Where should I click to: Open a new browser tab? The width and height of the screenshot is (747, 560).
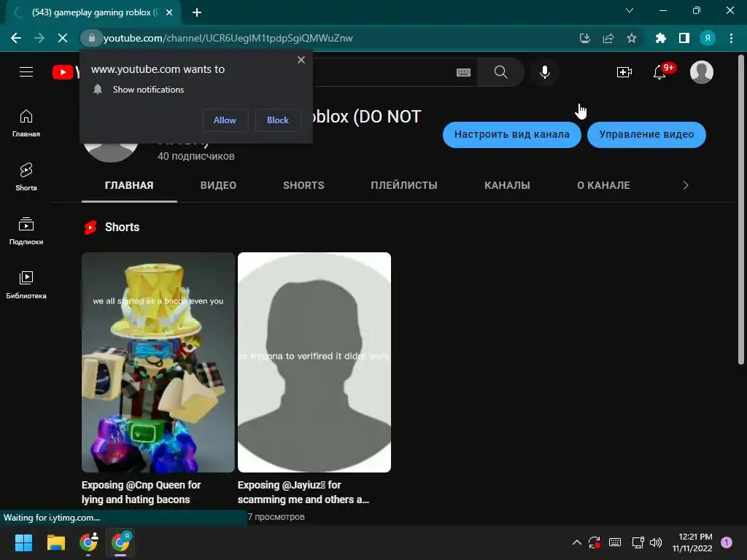coord(197,13)
